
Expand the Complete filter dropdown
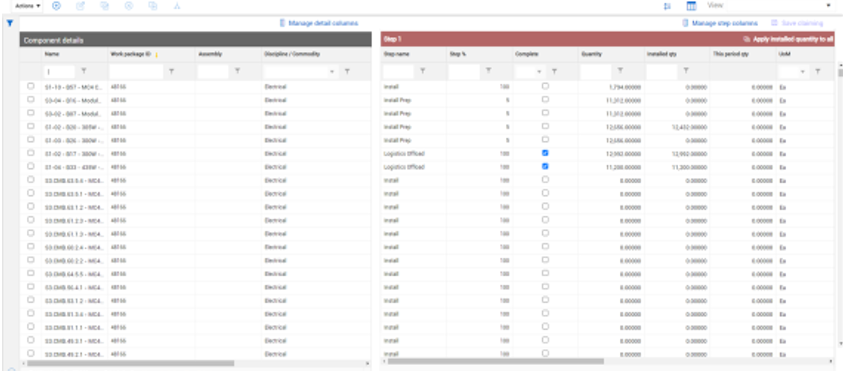pyautogui.click(x=539, y=71)
